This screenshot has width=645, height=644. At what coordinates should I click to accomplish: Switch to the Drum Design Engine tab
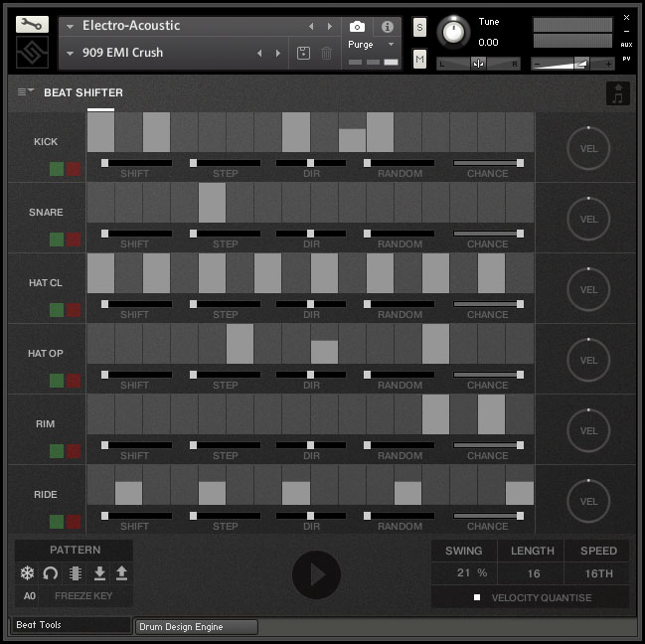[196, 627]
